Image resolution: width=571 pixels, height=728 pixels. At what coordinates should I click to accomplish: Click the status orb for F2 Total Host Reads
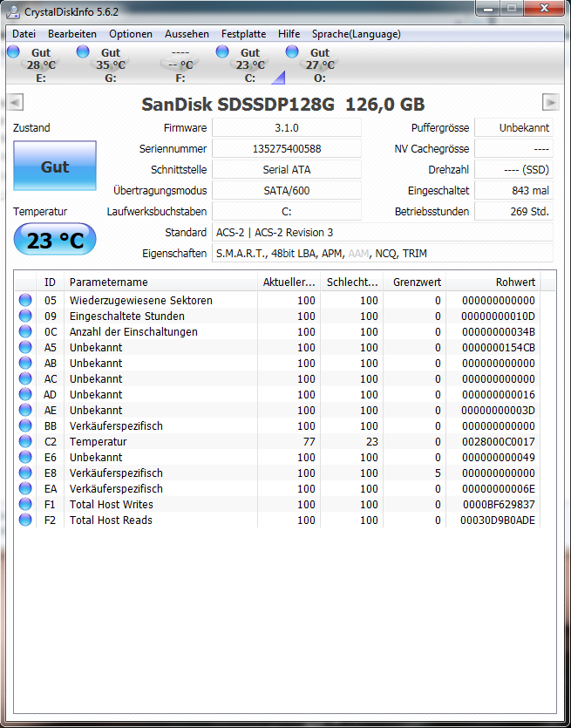pyautogui.click(x=25, y=520)
